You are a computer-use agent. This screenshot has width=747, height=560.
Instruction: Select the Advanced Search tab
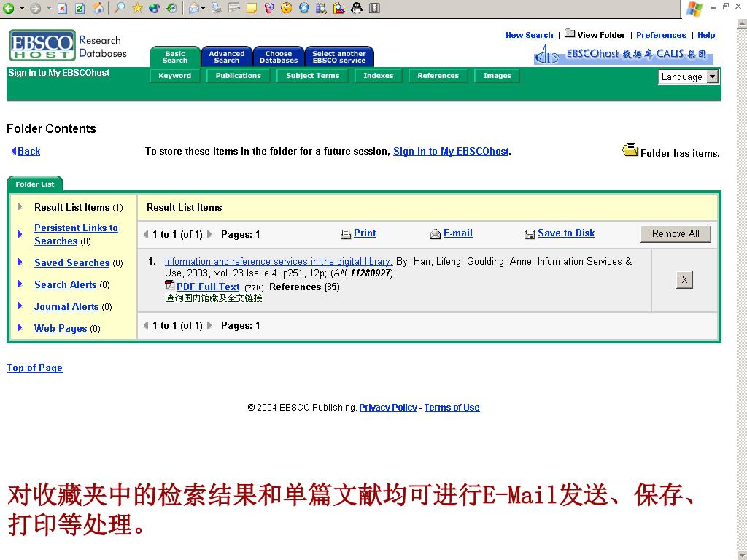pyautogui.click(x=227, y=57)
